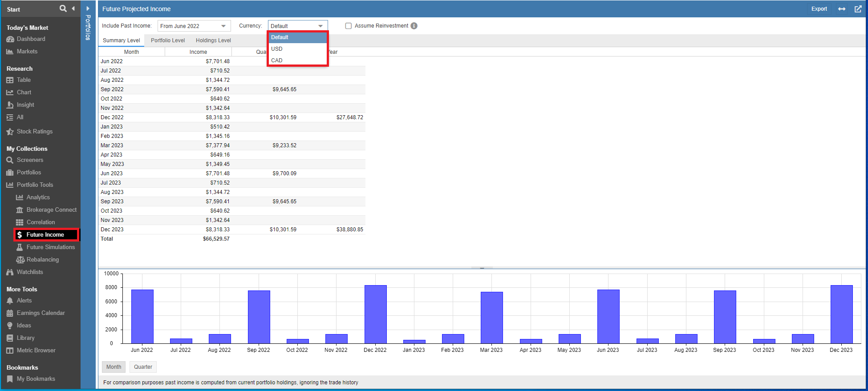Select USD in the currency list
This screenshot has width=868, height=391.
click(297, 49)
